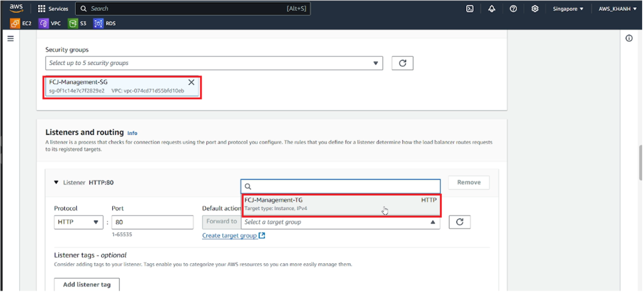Open the AWS home logo
Viewport: 644px width, 293px height.
tap(17, 8)
